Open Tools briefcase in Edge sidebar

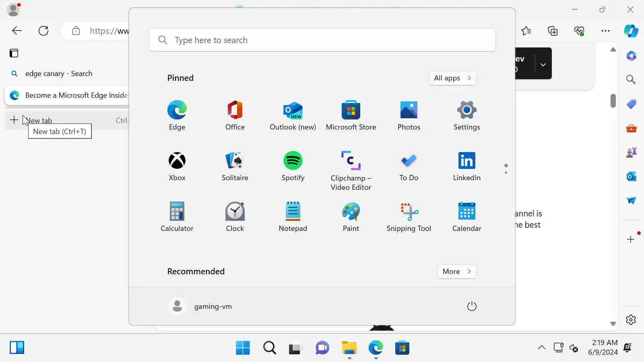(x=631, y=128)
